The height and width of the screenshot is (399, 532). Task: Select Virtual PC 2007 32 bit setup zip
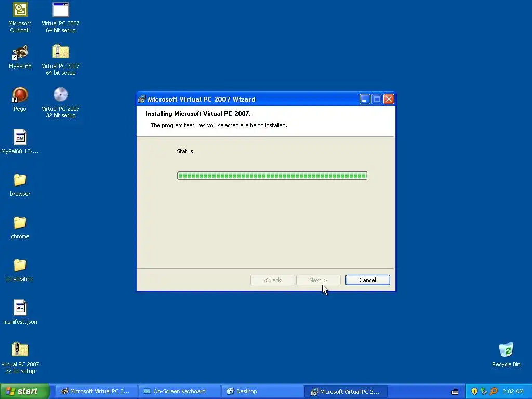(20, 358)
